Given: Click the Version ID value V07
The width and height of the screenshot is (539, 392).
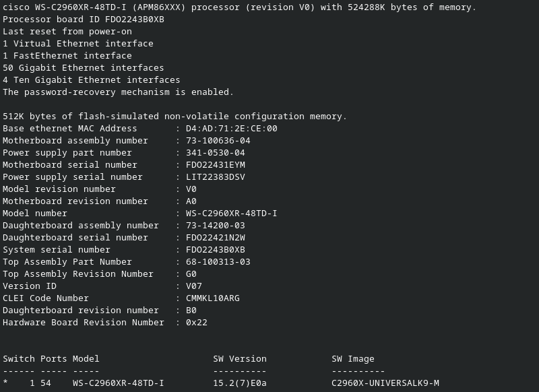Looking at the screenshot, I should pos(194,286).
